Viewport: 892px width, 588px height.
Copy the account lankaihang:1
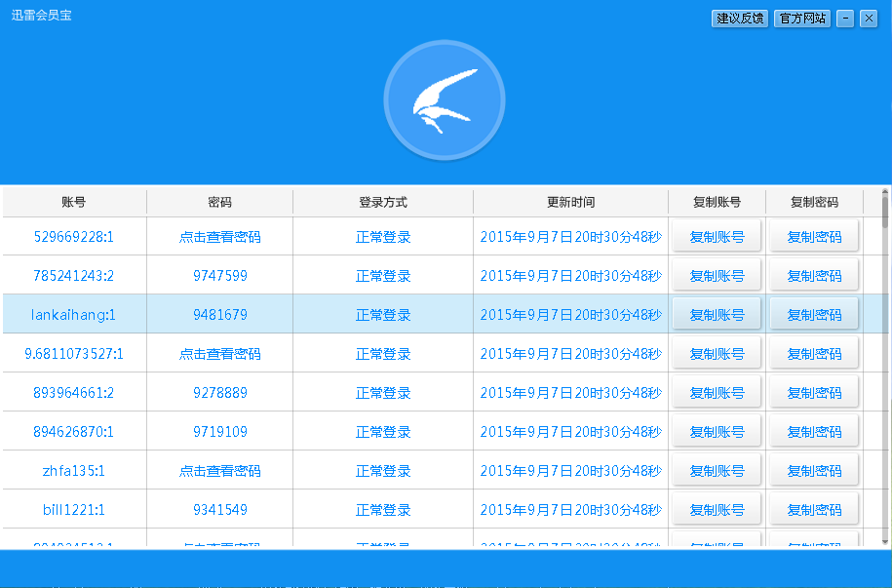coord(716,313)
